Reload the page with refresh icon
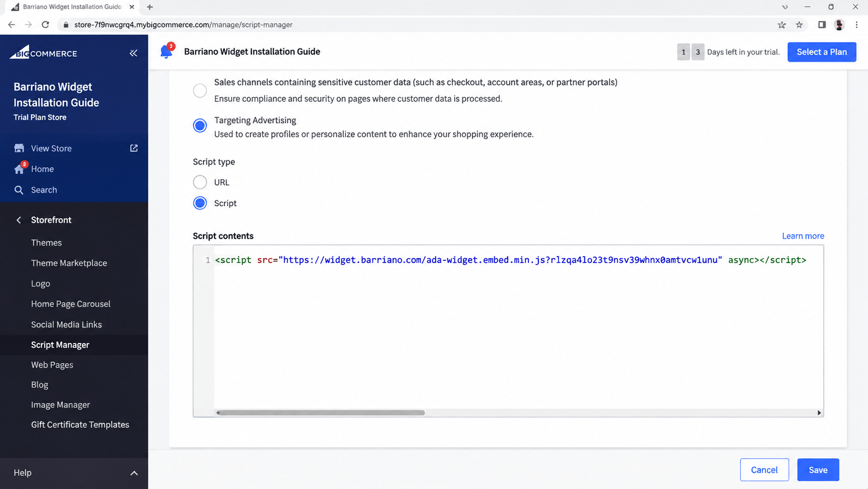This screenshot has width=868, height=489. tap(45, 24)
